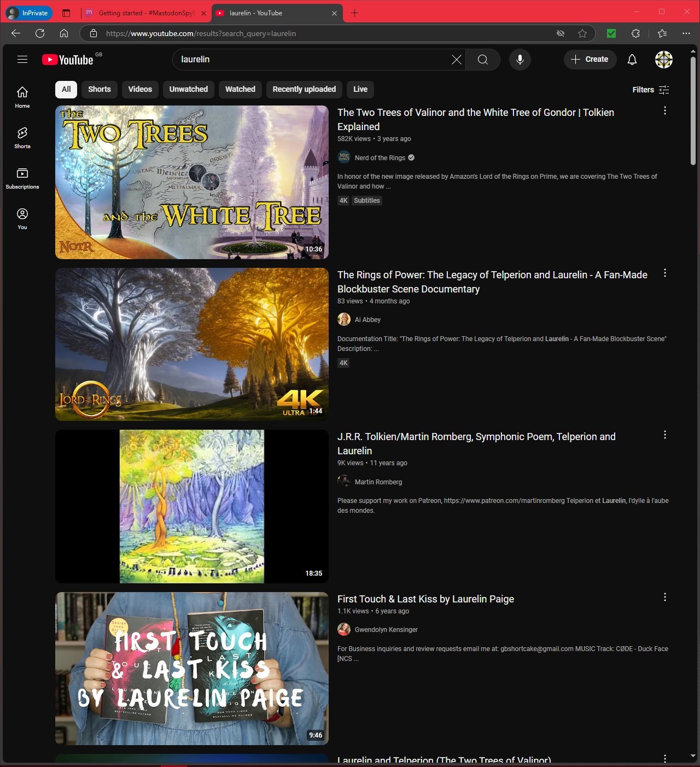Click the browser home icon
This screenshot has width=700, height=767.
click(x=64, y=33)
